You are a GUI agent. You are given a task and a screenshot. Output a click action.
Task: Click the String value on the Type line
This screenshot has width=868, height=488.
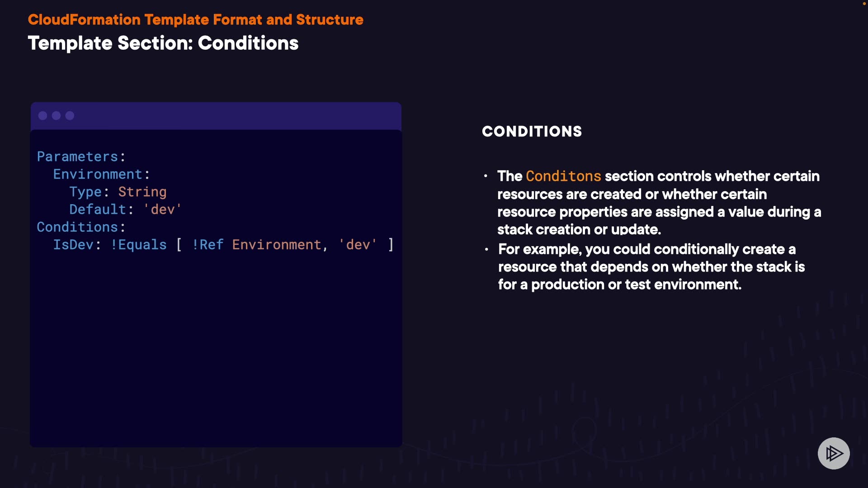(x=142, y=192)
